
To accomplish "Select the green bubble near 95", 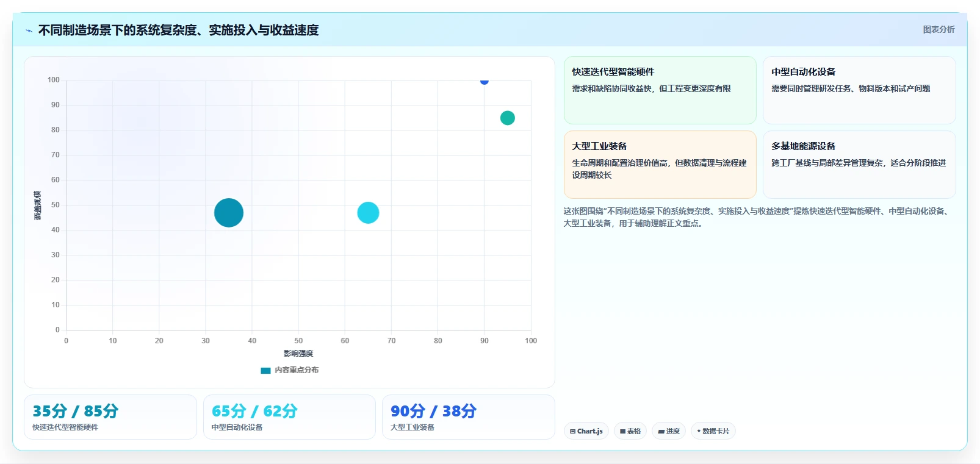I will coord(508,118).
